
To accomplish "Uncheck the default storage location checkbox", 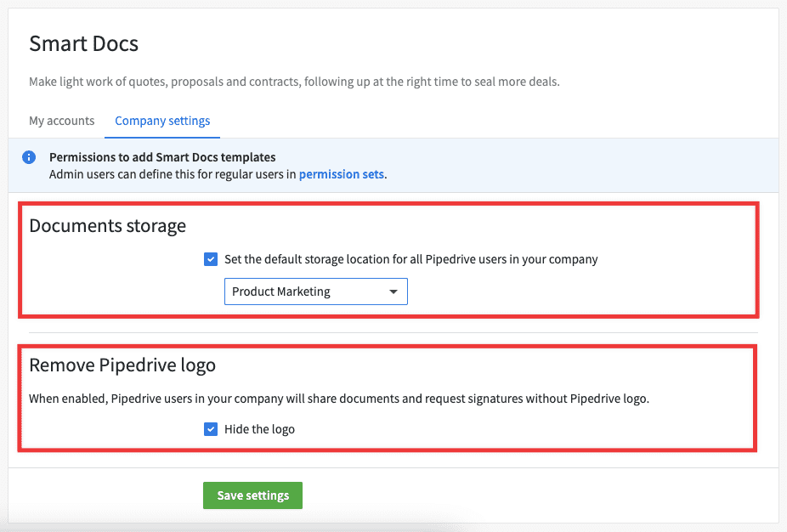I will 211,259.
